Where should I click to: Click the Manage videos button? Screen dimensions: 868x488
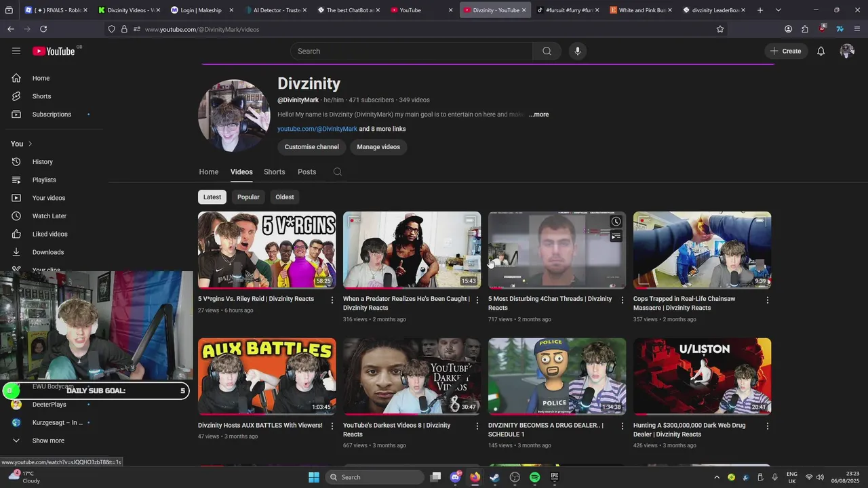pyautogui.click(x=378, y=147)
